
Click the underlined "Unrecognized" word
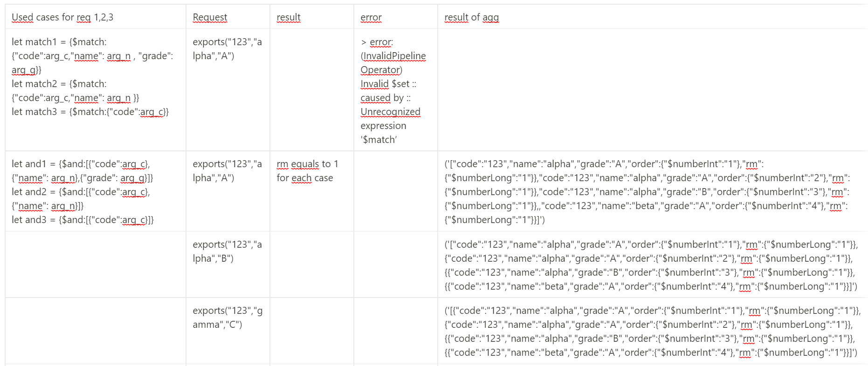point(390,112)
